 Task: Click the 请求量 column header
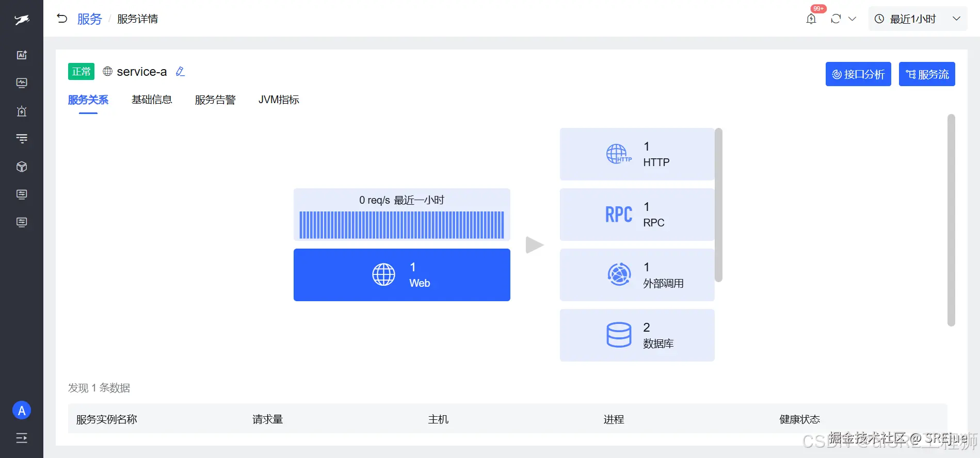point(267,419)
